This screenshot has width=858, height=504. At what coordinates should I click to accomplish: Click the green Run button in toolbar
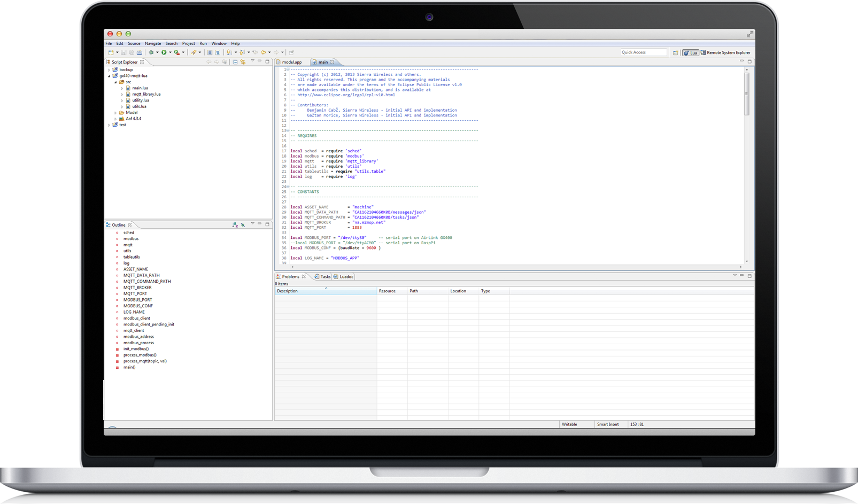164,52
